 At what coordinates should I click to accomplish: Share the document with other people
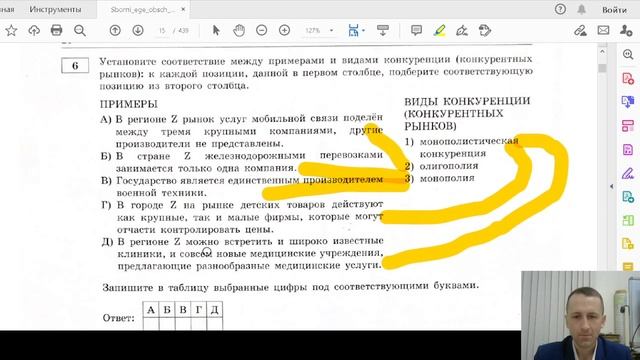pos(626,31)
